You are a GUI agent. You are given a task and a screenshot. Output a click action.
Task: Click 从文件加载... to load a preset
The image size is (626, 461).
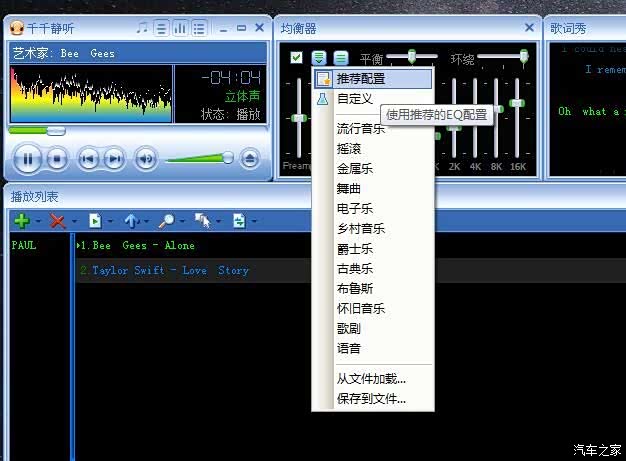(372, 379)
